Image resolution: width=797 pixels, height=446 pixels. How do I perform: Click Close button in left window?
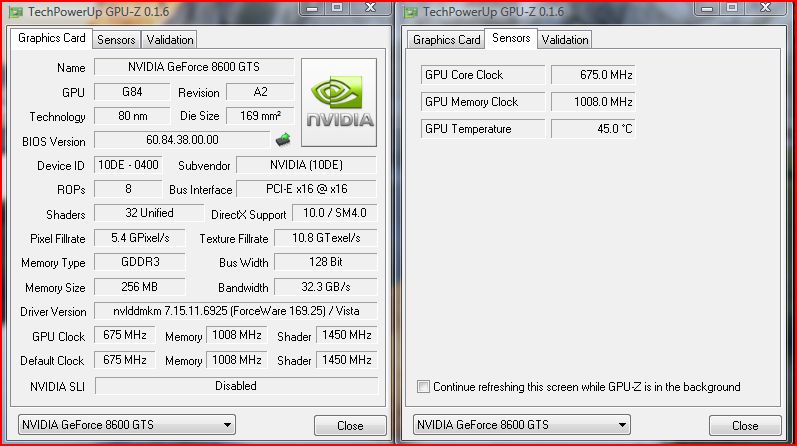(x=350, y=426)
